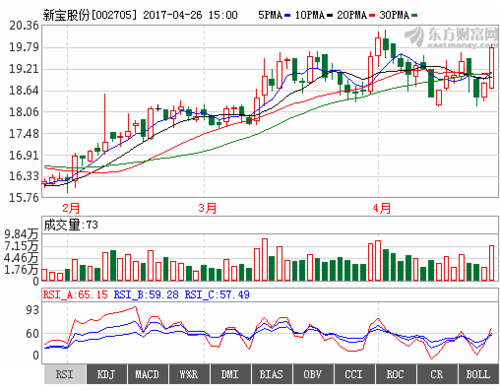Switch to the CR indicator tab
Viewport: 500px width, 390px height.
437,374
